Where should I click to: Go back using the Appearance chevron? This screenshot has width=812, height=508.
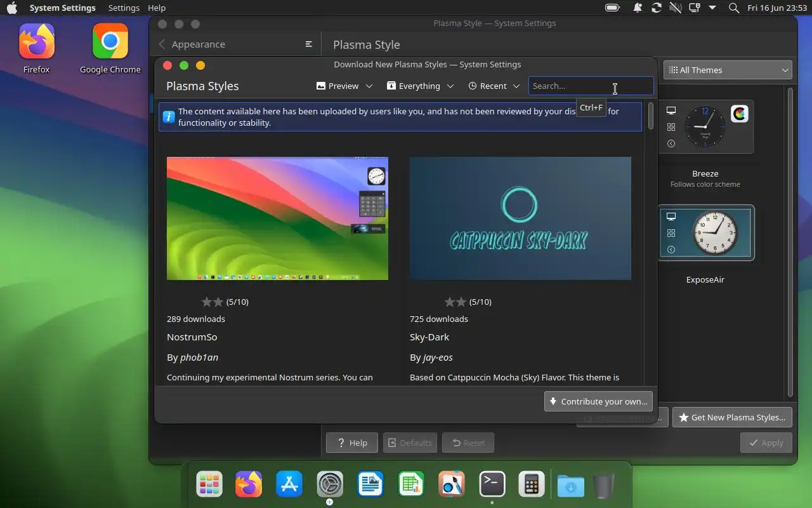(x=162, y=44)
